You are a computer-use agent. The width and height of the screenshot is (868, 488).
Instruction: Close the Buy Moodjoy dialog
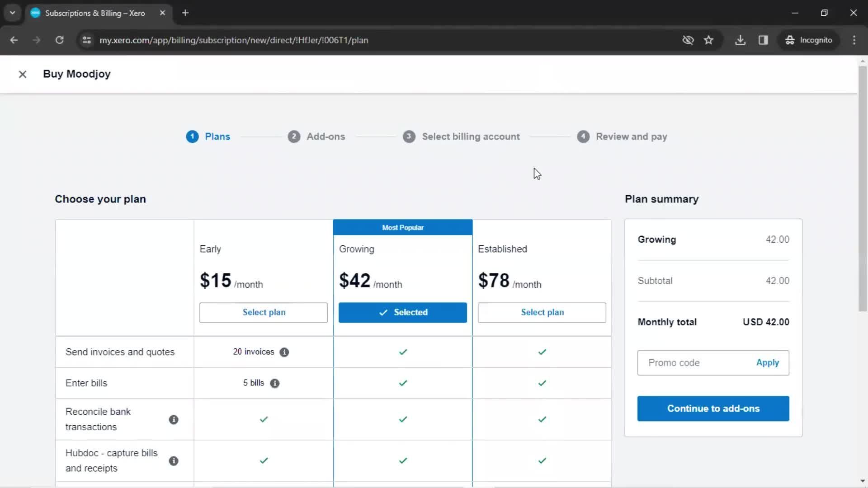23,74
